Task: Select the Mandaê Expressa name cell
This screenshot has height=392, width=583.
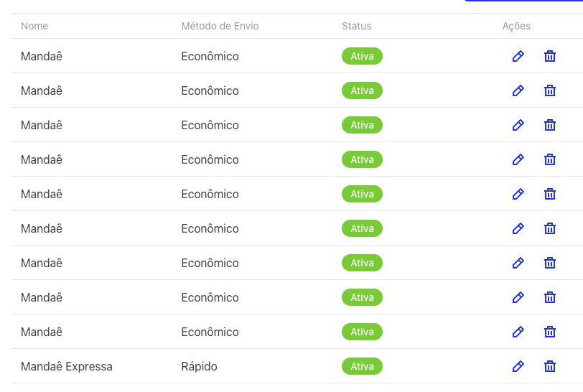Action: coord(67,366)
